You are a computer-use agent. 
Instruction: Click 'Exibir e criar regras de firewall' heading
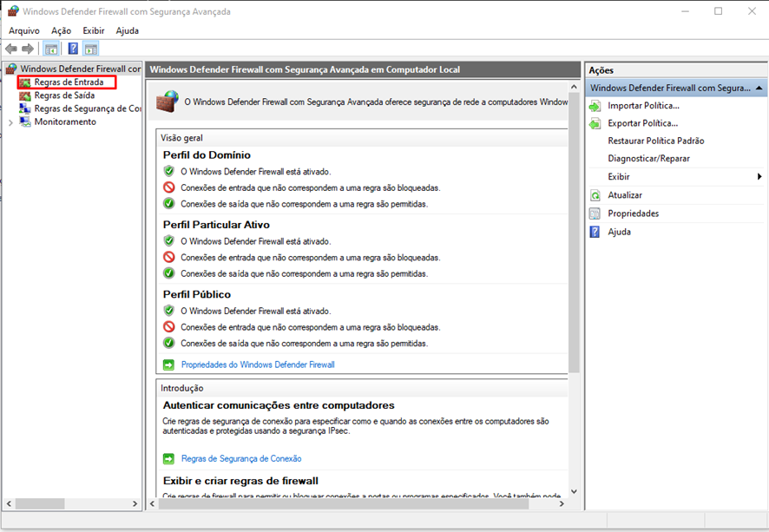point(240,481)
